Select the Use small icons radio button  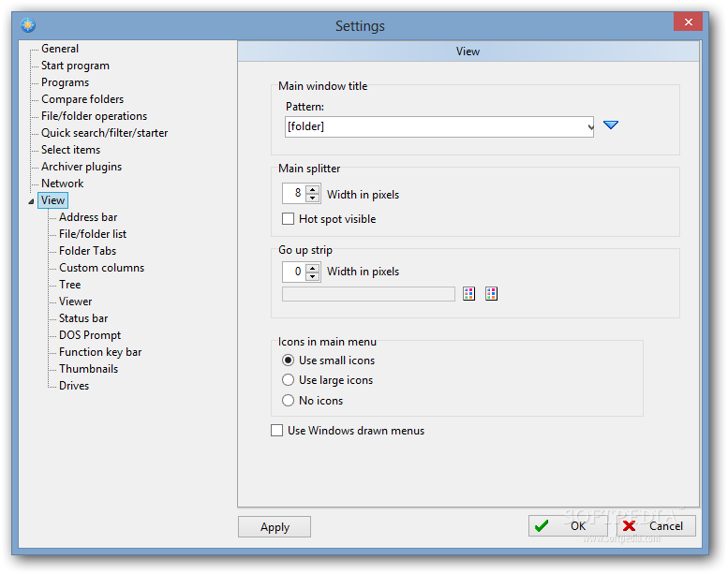[288, 361]
